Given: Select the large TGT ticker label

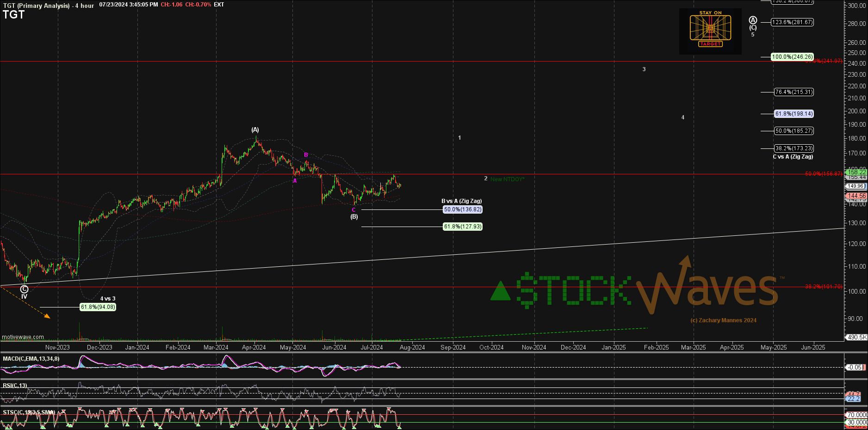Looking at the screenshot, I should (x=13, y=15).
